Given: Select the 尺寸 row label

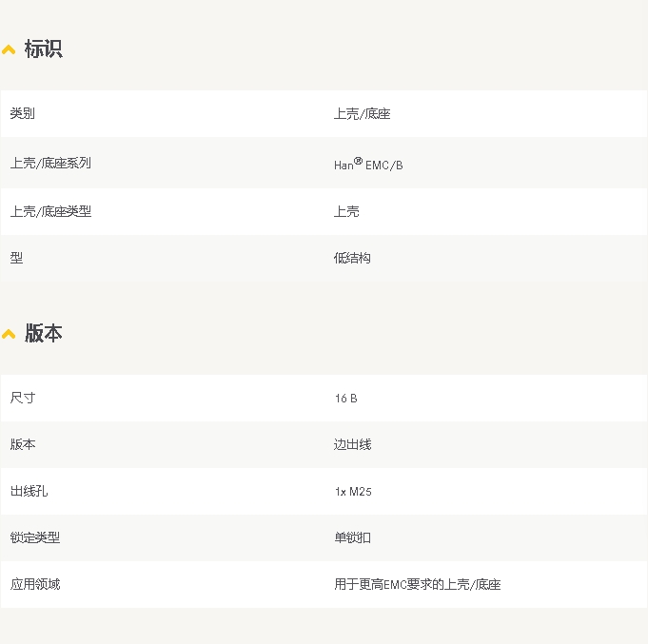Looking at the screenshot, I should point(23,398).
